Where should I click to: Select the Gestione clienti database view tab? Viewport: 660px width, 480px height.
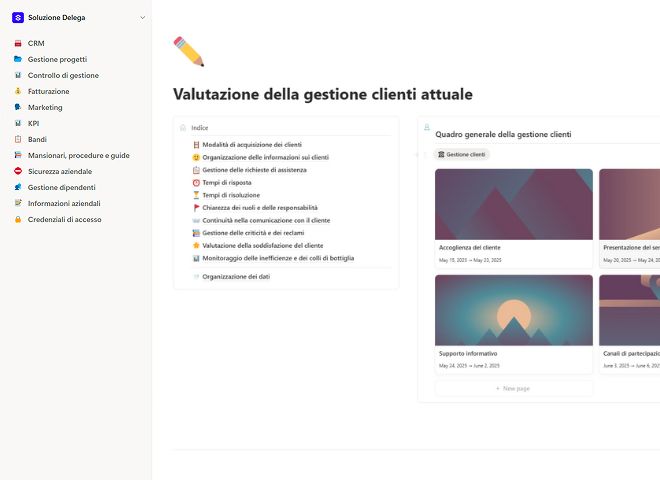[x=461, y=155]
